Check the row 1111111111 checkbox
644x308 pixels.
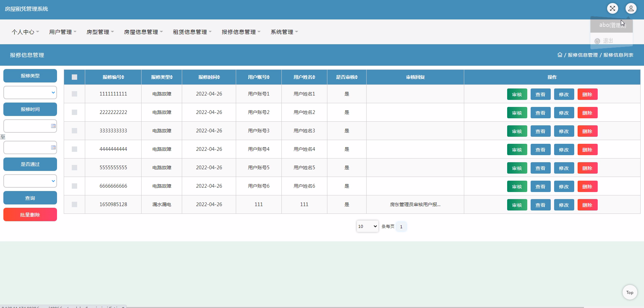coord(74,94)
